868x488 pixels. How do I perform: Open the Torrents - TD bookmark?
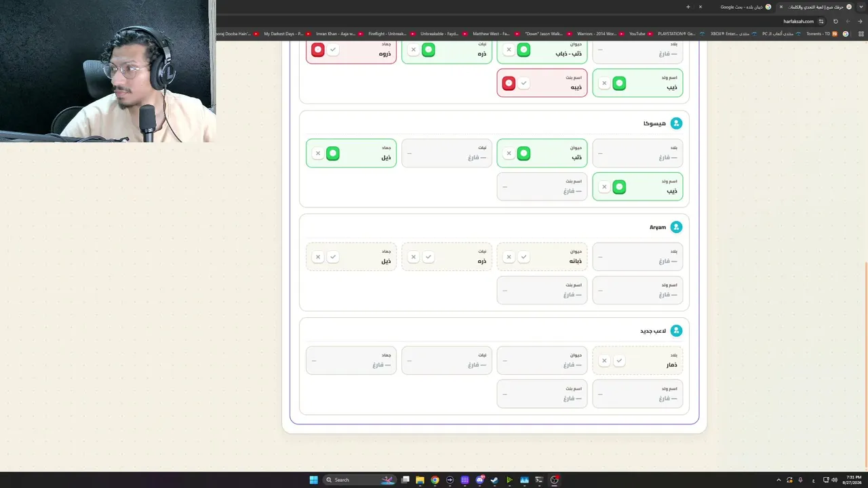coord(821,33)
